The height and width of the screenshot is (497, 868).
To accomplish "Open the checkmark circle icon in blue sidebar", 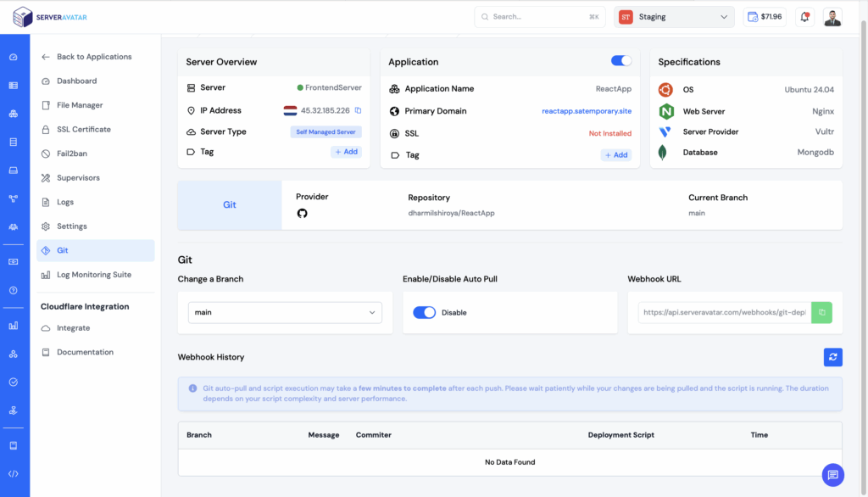I will pos(14,383).
